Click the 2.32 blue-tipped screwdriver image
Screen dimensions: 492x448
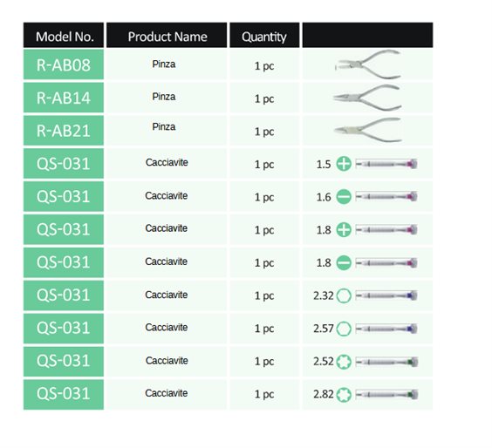tap(386, 295)
